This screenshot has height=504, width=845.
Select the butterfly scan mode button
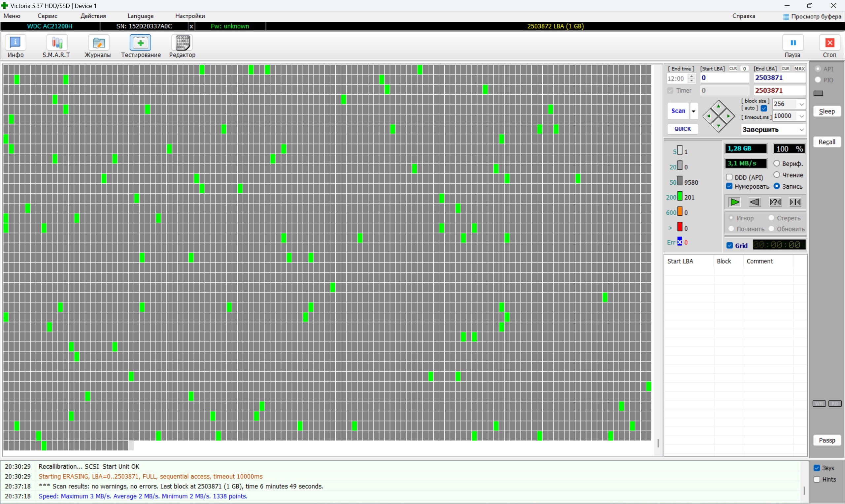tap(795, 203)
